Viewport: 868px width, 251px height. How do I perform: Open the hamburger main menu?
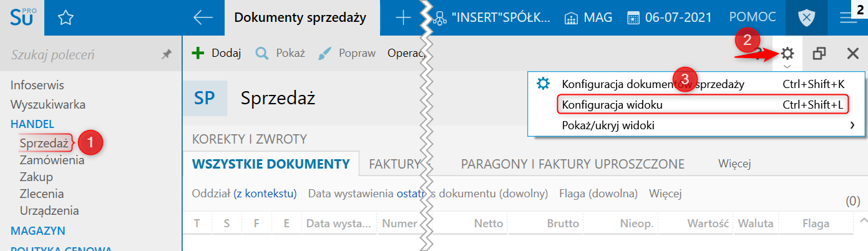(848, 18)
